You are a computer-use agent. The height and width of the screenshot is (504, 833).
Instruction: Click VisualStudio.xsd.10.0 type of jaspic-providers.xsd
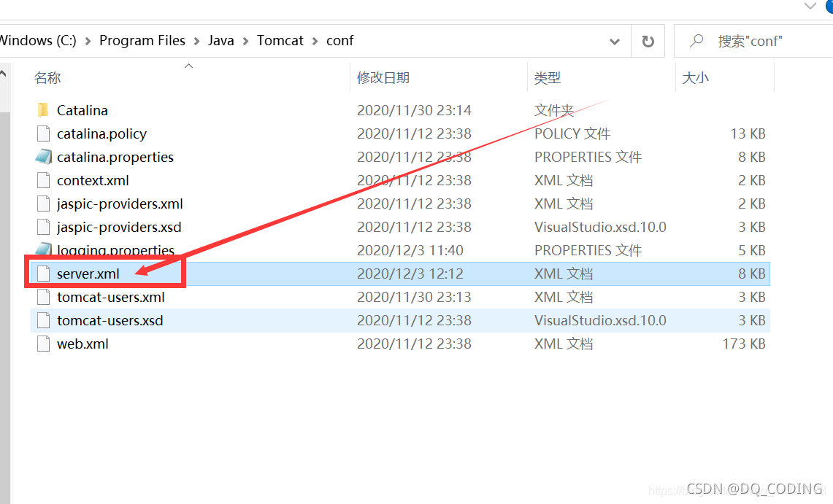tap(600, 227)
